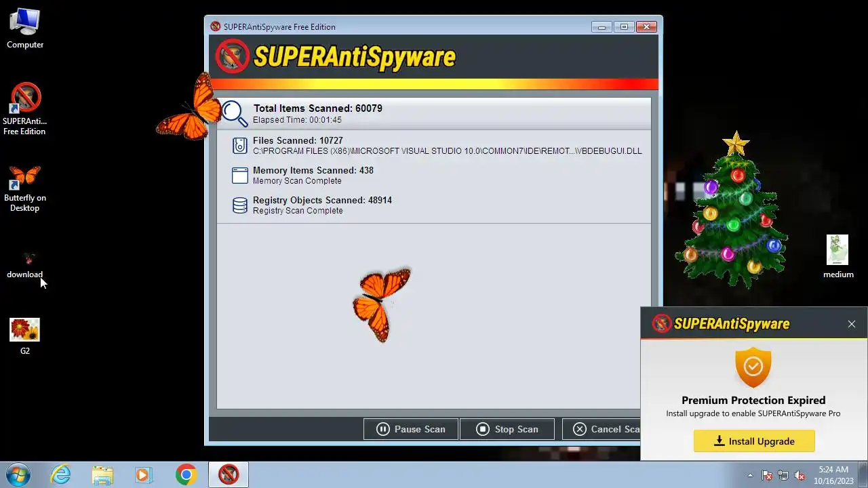Click the disk icon beside Files Scanned
The width and height of the screenshot is (868, 488).
tap(240, 145)
